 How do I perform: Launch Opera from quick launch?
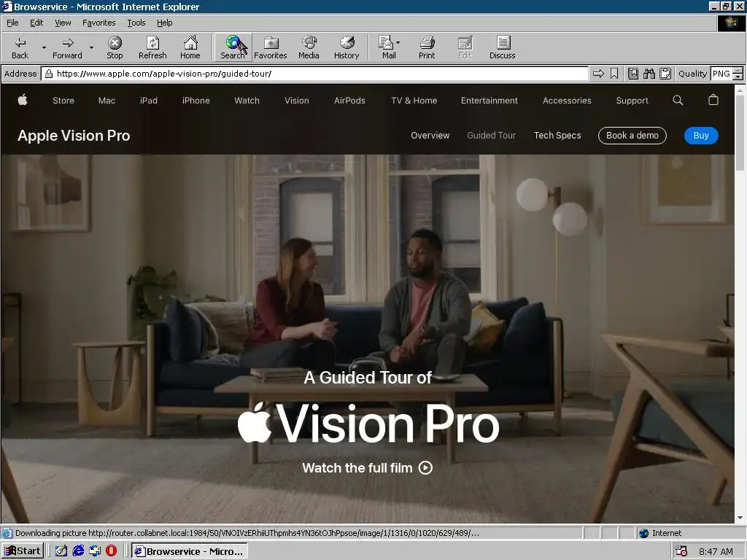click(111, 551)
